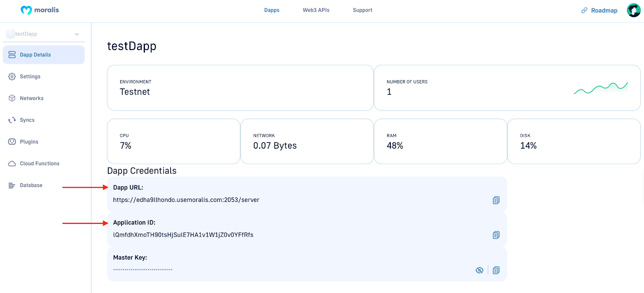Click the testDapp page heading
Screen dimensions: 644x293
pos(132,46)
